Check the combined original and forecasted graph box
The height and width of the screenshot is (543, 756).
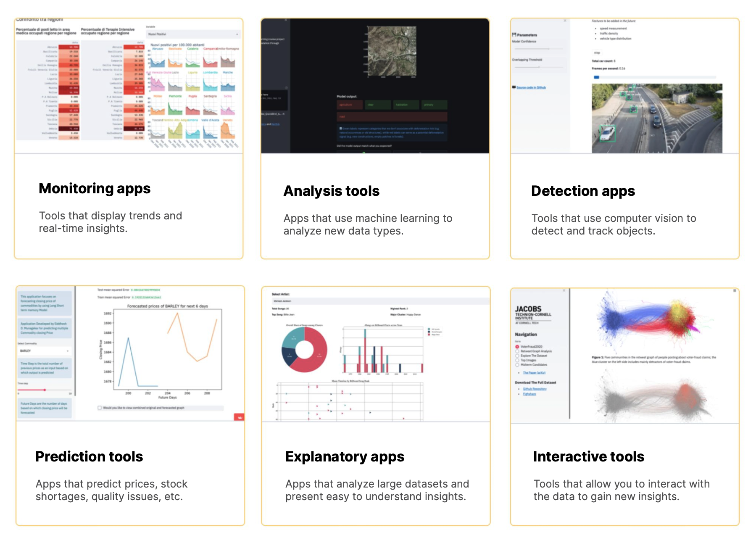[x=100, y=408]
